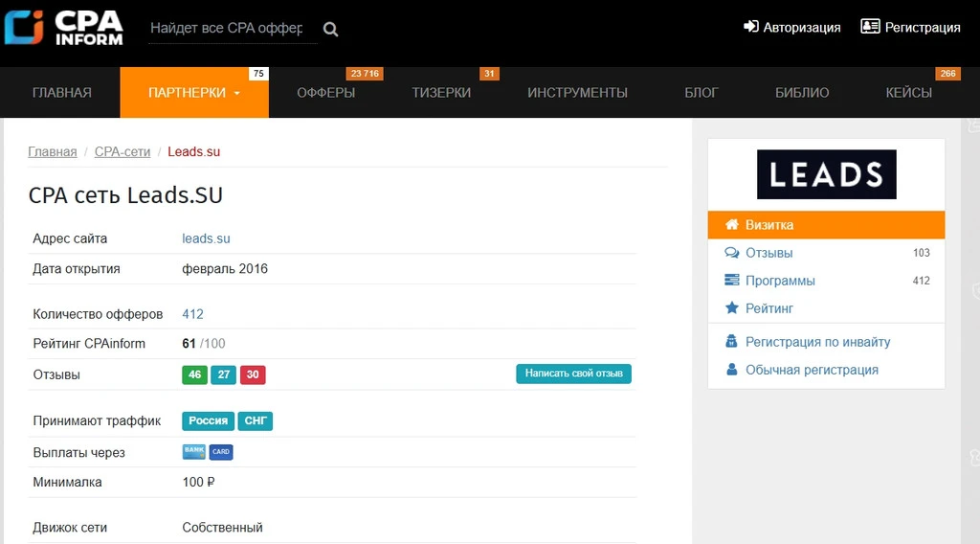Click the list icon beside Программы

click(731, 280)
